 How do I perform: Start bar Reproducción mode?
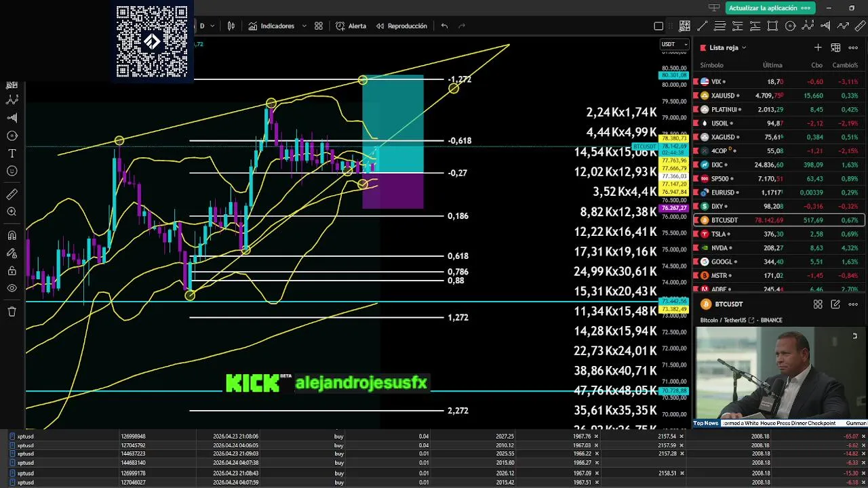pyautogui.click(x=401, y=26)
